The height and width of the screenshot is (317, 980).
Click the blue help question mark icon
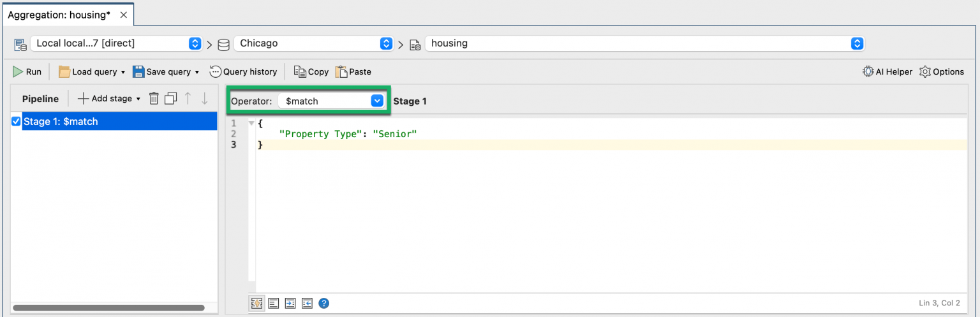click(x=323, y=303)
